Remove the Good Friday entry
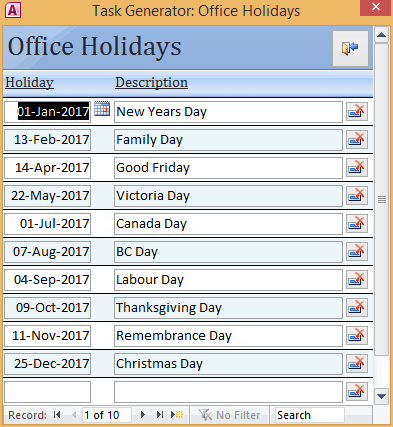This screenshot has width=393, height=427. tap(357, 168)
